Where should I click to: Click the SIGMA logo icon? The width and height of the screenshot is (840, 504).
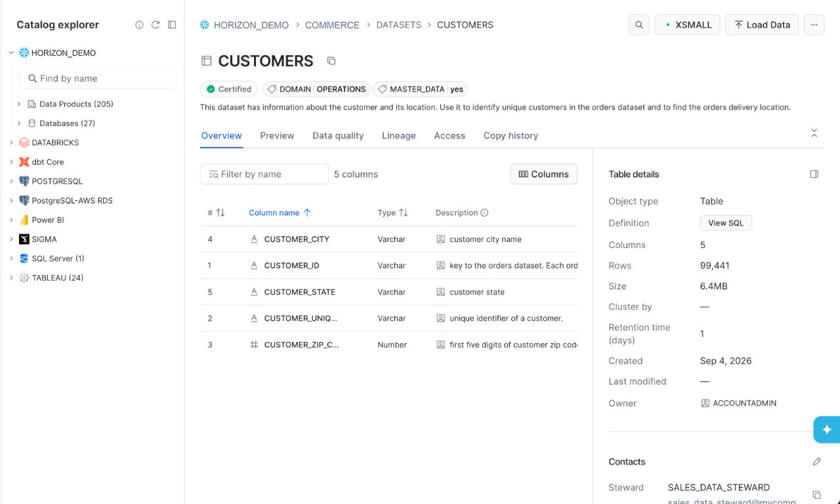(24, 240)
